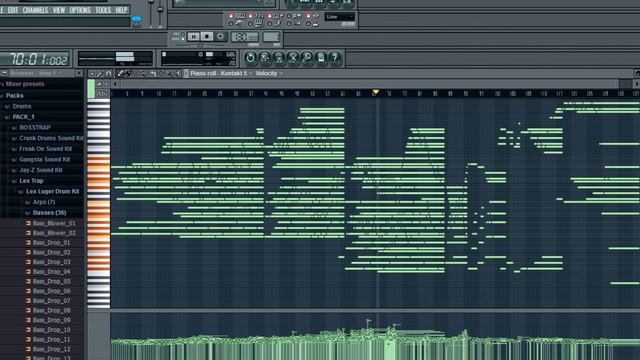The width and height of the screenshot is (640, 360).
Task: Open the OPTIONS menu
Action: click(80, 10)
